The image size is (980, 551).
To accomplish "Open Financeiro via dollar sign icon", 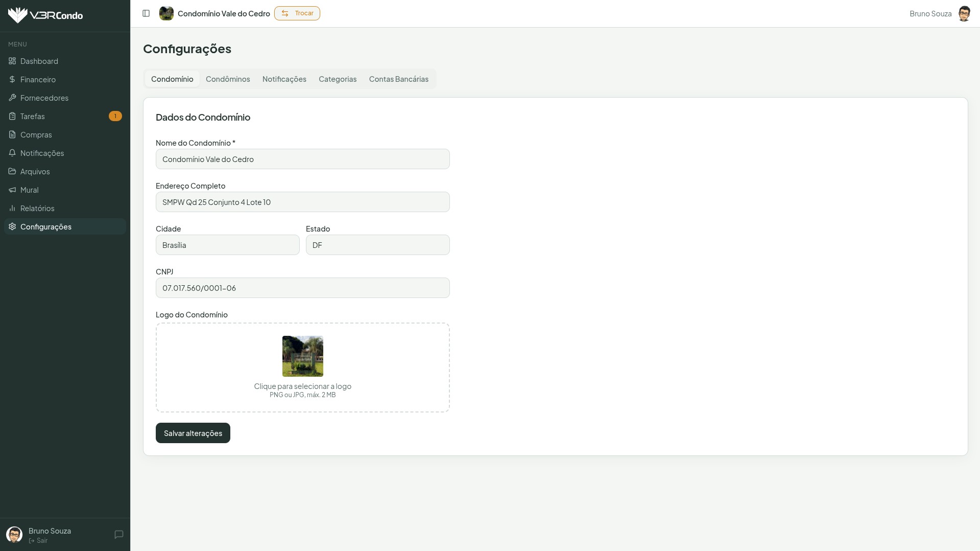I will coord(12,79).
